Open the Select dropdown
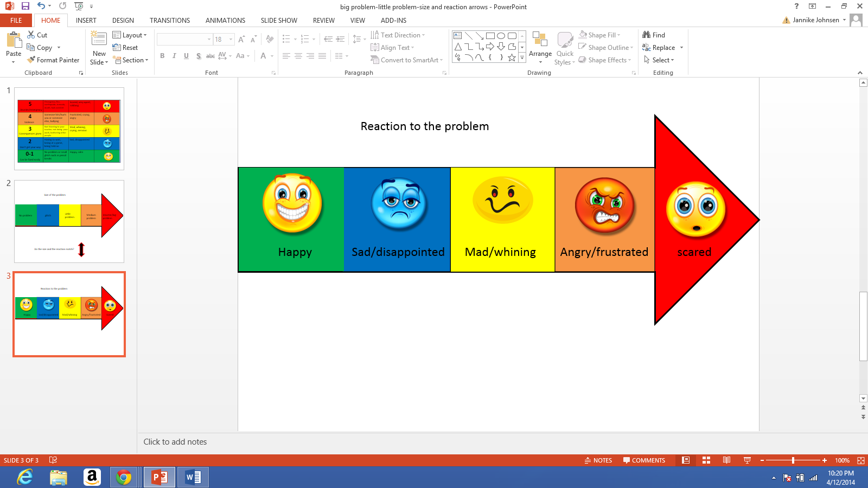Image resolution: width=868 pixels, height=488 pixels. click(659, 60)
